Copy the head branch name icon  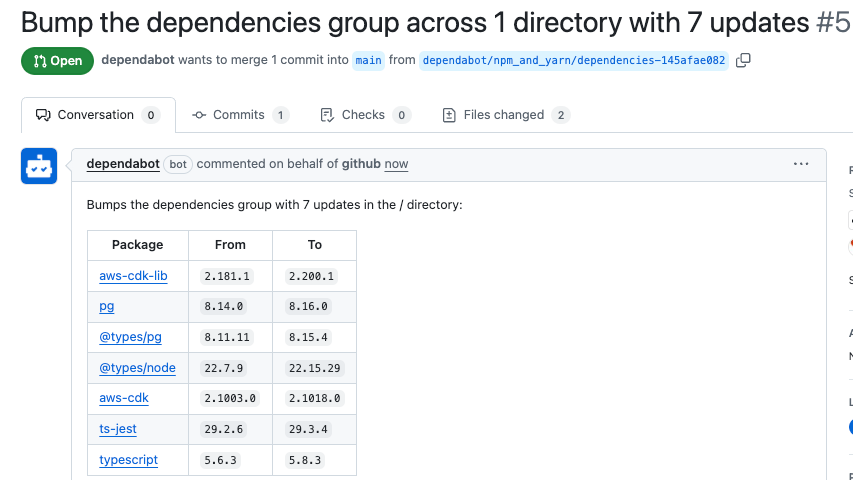(743, 60)
